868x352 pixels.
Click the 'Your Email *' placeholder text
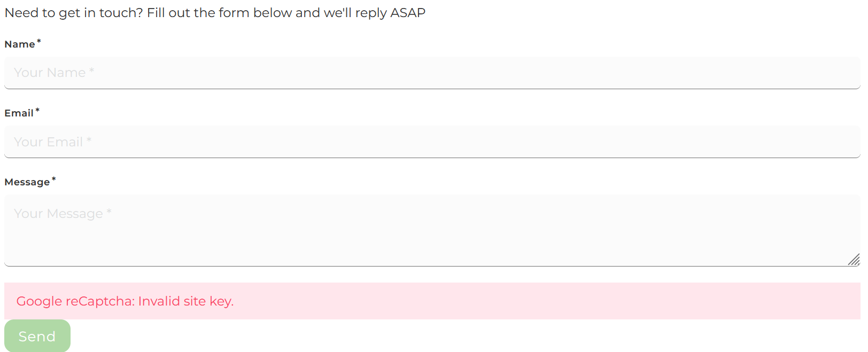pyautogui.click(x=53, y=142)
